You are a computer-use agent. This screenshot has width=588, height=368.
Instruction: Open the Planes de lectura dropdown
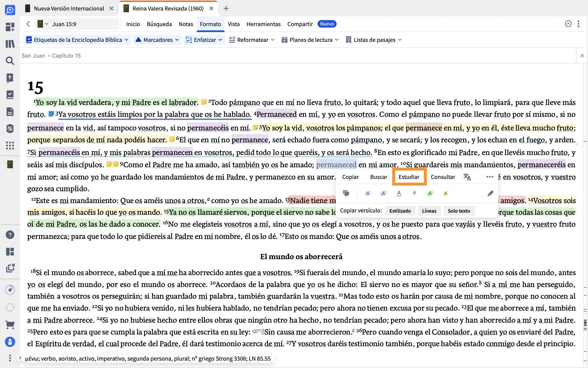coord(310,40)
